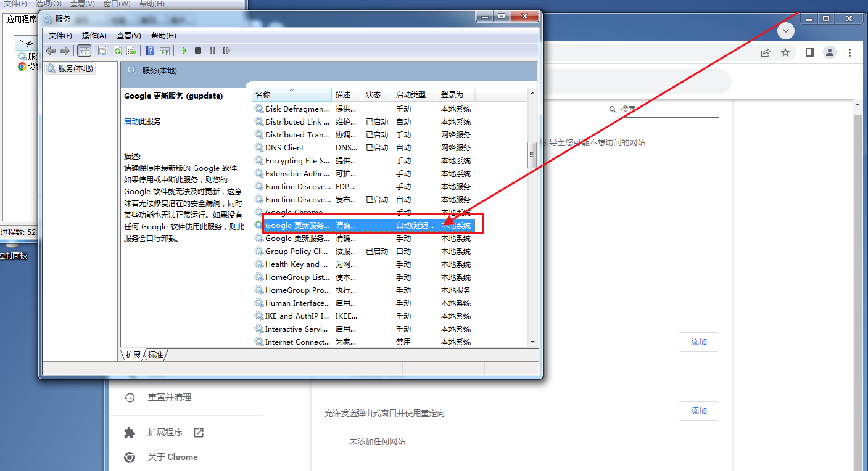Image resolution: width=868 pixels, height=471 pixels.
Task: Click gear icon of Disk Defragmen... row
Action: pyautogui.click(x=259, y=109)
